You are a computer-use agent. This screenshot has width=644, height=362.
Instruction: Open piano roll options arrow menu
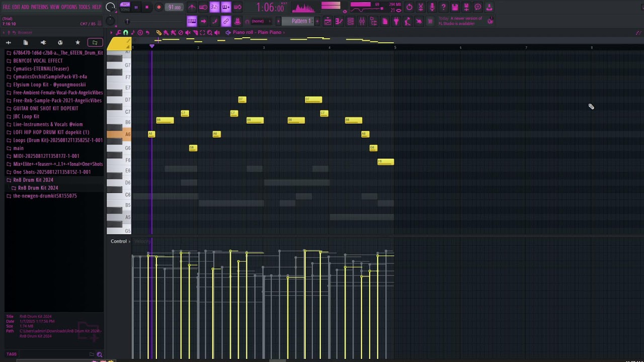[x=111, y=33]
